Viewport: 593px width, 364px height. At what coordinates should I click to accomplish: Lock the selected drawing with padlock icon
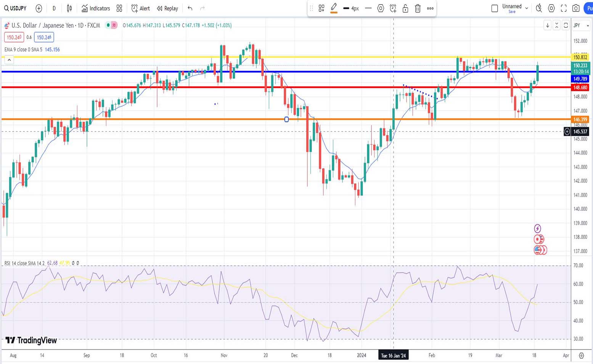pyautogui.click(x=405, y=8)
